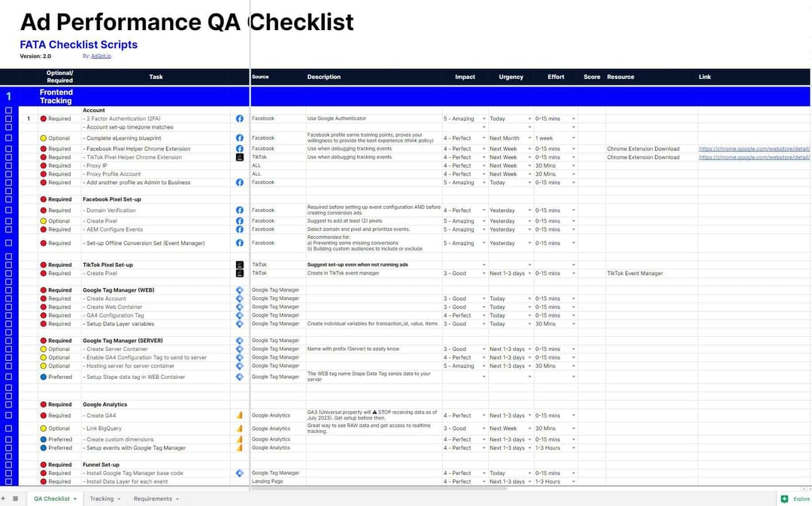Follow the AdGrit.io link
812x506 pixels.
pos(101,56)
